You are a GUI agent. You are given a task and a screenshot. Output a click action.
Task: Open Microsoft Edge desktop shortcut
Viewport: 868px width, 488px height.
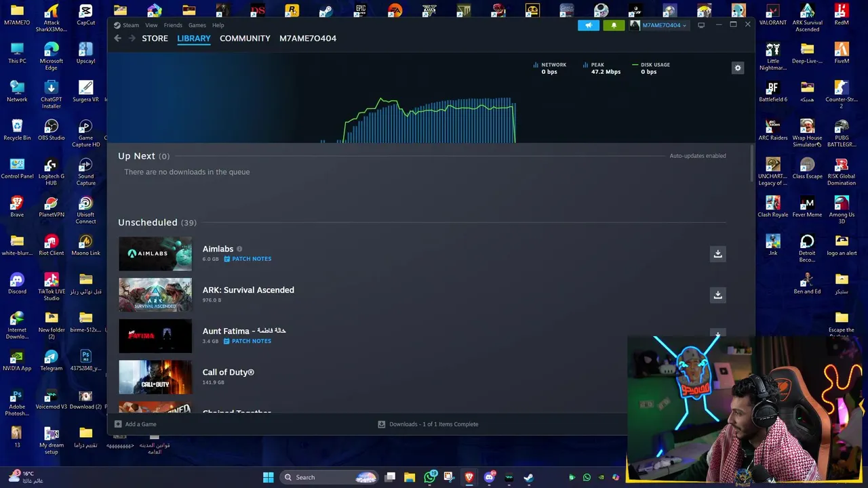pos(51,56)
